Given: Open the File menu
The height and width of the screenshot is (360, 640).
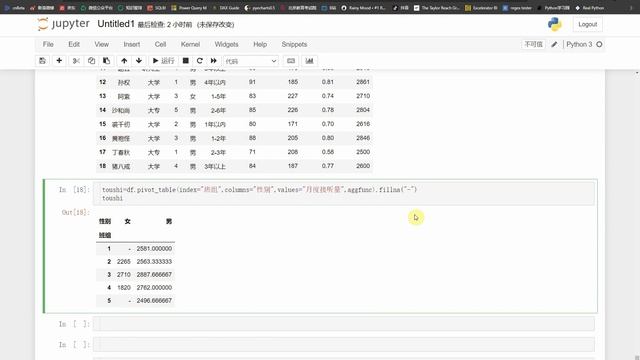Looking at the screenshot, I should point(48,44).
